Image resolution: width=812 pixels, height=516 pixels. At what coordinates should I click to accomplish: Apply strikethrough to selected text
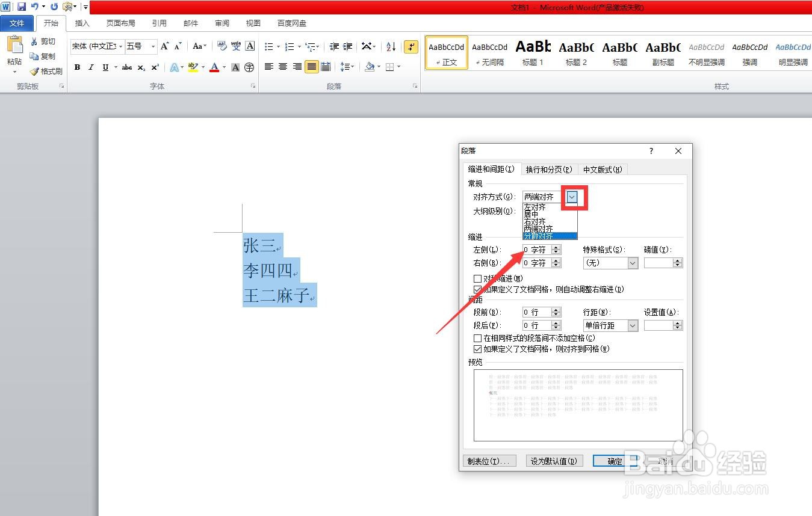pos(126,67)
